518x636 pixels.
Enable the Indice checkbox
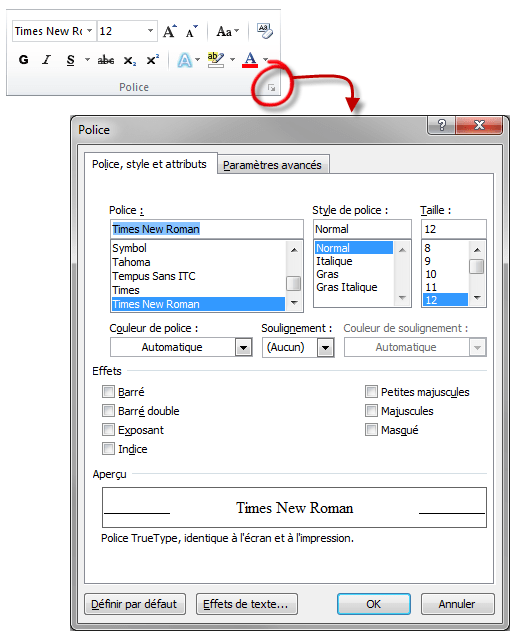click(108, 449)
